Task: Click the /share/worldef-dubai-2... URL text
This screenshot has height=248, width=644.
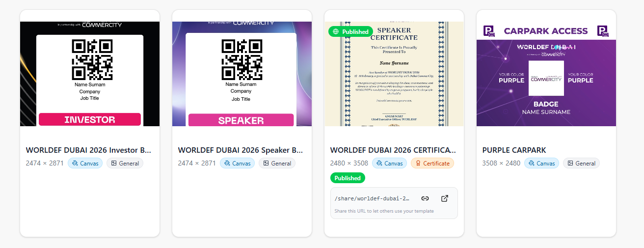Action: [372, 198]
